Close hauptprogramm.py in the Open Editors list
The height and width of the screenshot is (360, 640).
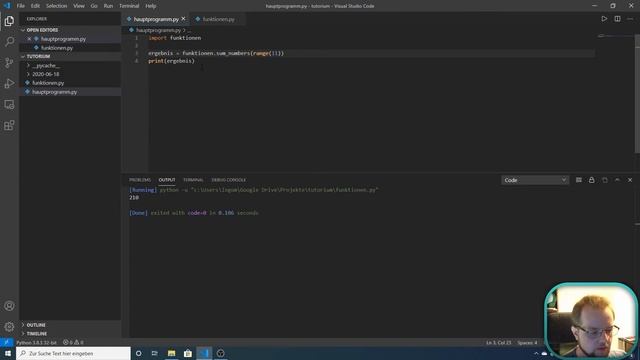click(29, 39)
